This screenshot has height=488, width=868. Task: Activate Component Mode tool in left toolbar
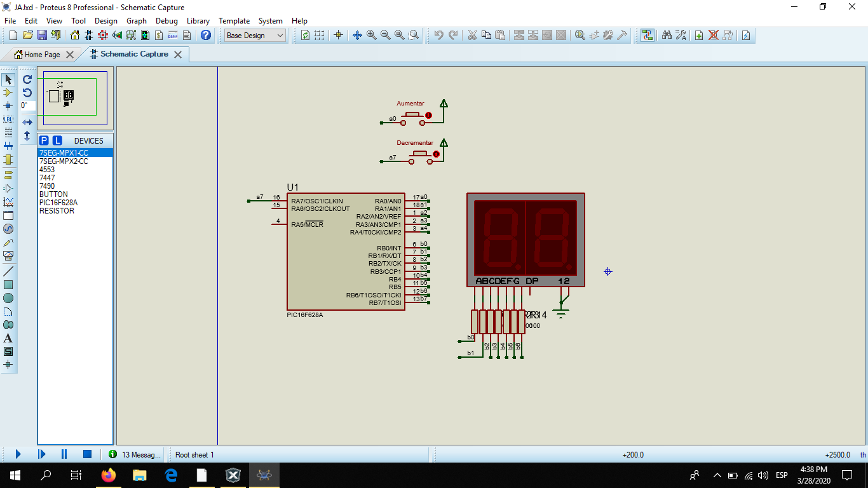(8, 93)
